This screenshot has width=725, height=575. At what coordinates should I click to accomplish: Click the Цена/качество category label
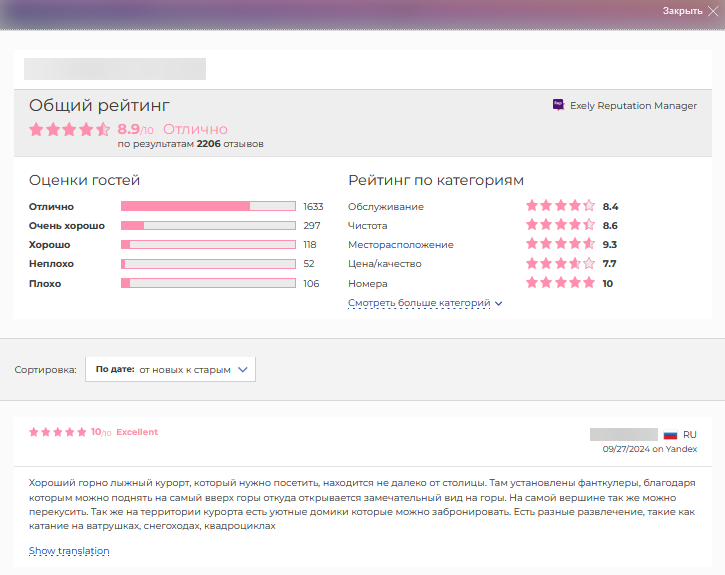coord(385,264)
